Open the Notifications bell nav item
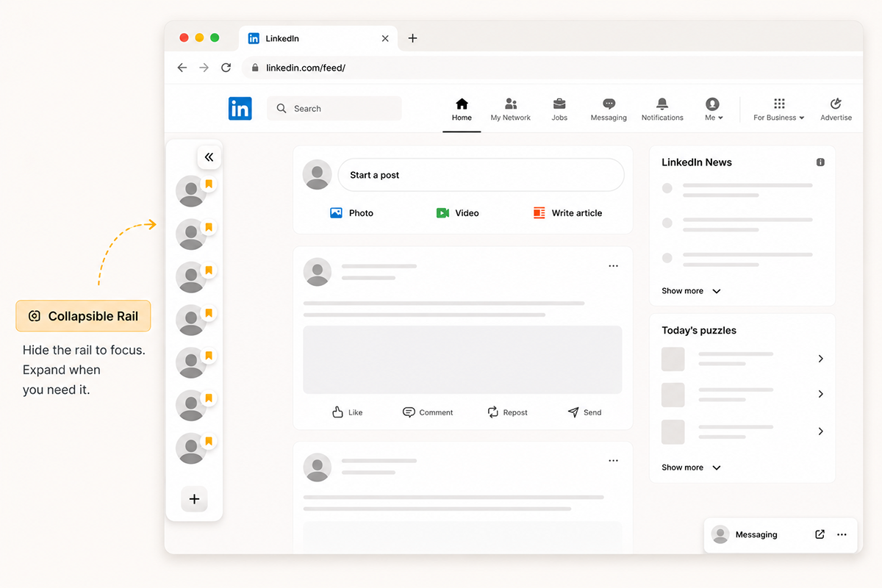882x588 pixels. coord(662,110)
